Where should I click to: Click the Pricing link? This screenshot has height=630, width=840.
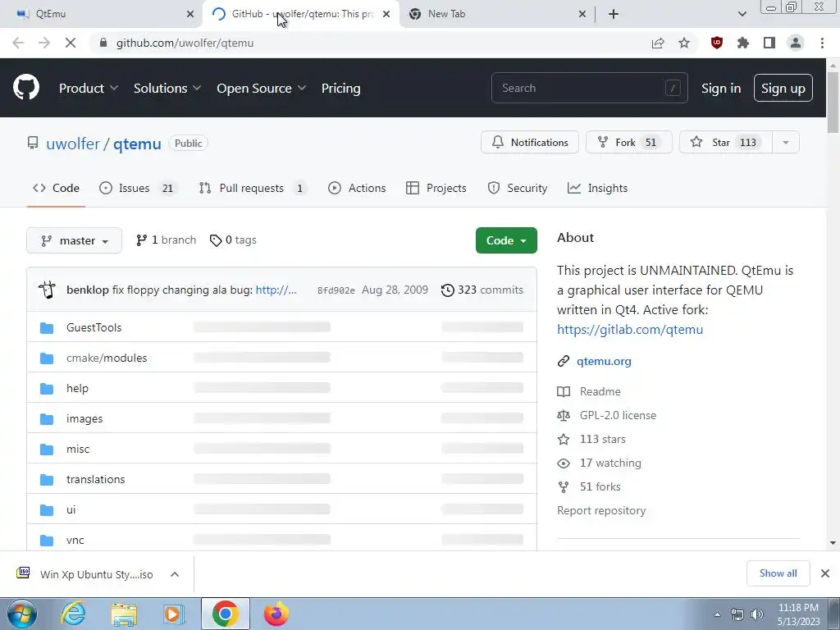[x=340, y=88]
